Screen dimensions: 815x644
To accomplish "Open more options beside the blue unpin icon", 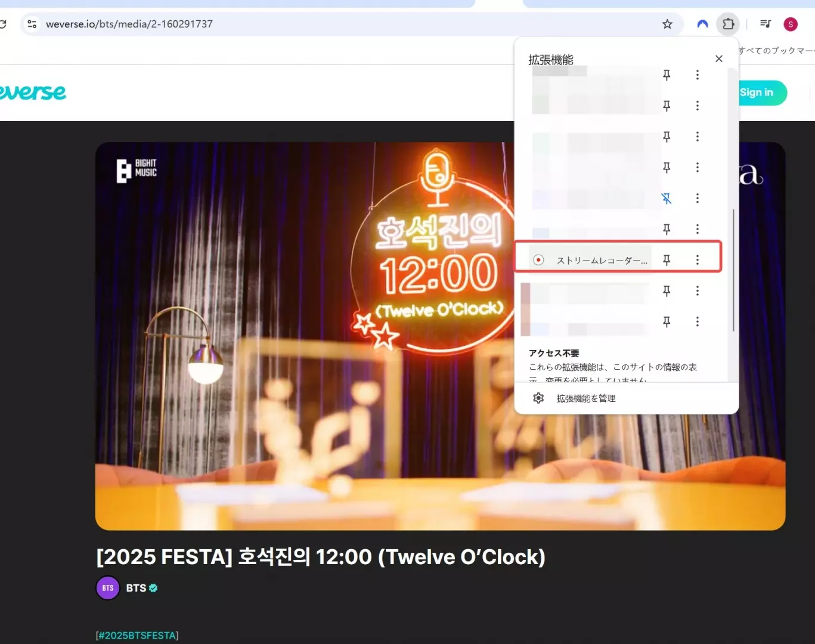I will point(698,198).
